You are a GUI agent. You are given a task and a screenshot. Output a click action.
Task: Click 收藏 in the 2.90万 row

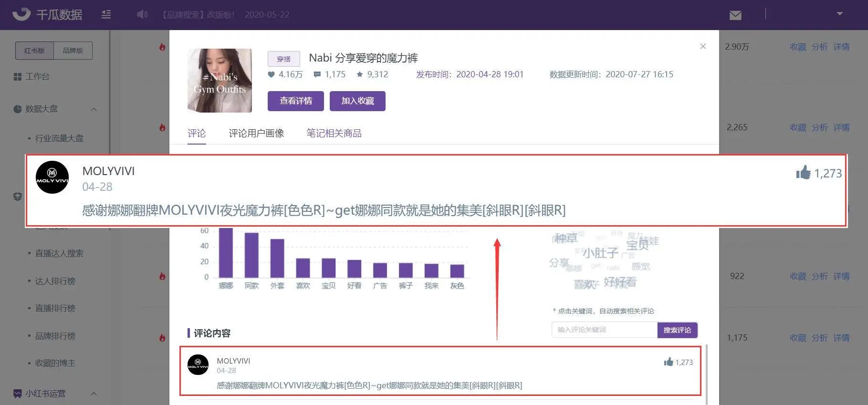tap(798, 47)
